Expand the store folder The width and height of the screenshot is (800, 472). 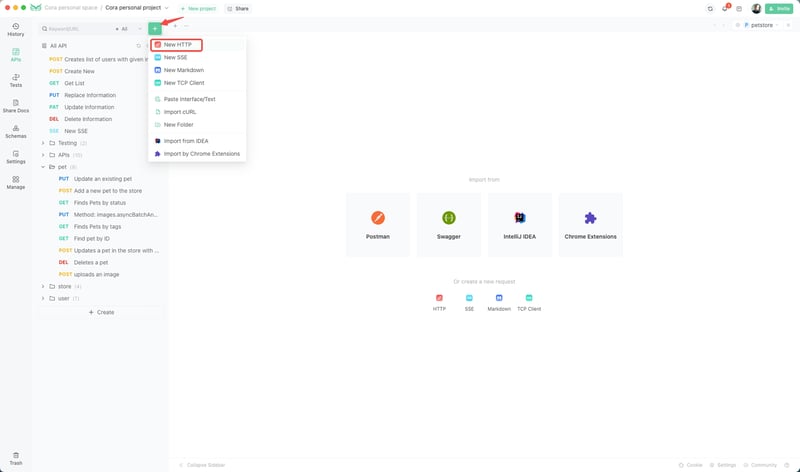click(43, 287)
